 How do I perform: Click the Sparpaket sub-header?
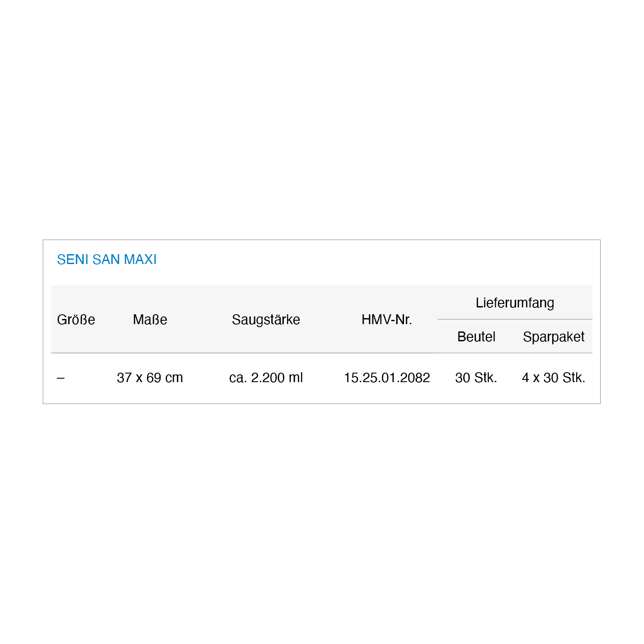coord(553,337)
